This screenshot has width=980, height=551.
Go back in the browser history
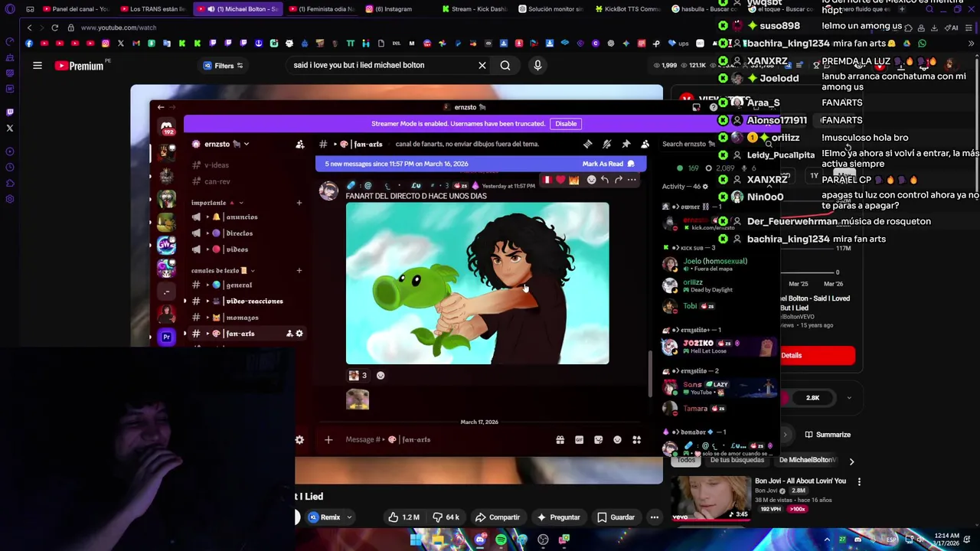pyautogui.click(x=29, y=28)
